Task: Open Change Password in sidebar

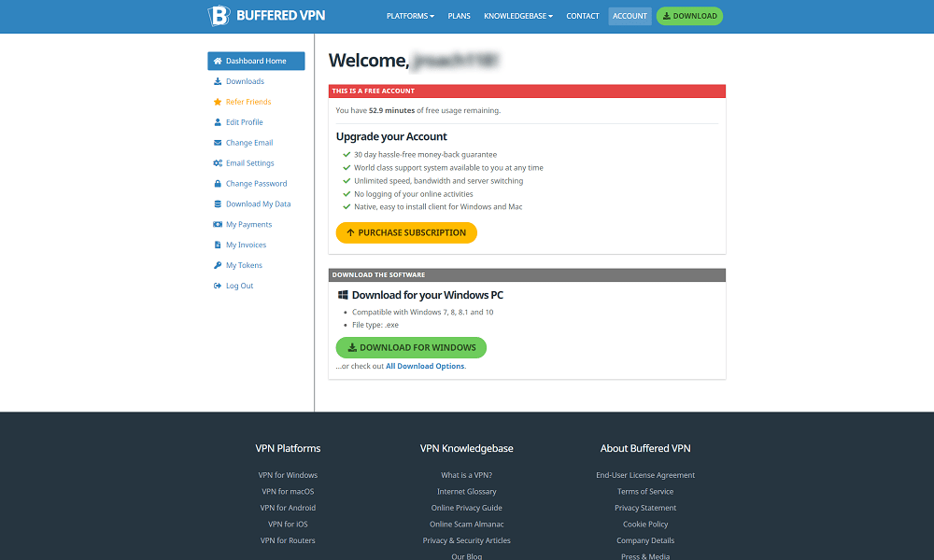Action: tap(256, 183)
